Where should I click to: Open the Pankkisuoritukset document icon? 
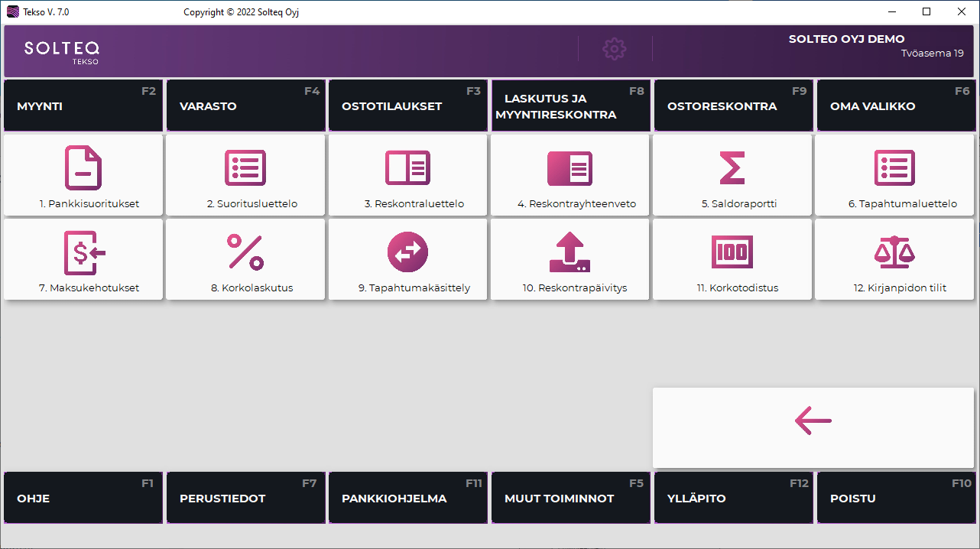(x=83, y=167)
